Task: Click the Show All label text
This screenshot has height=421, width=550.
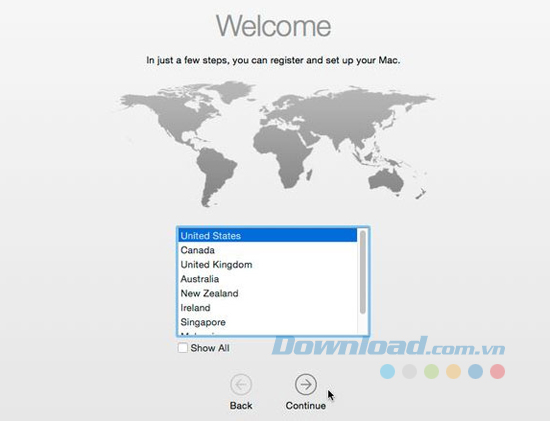Action: 210,348
